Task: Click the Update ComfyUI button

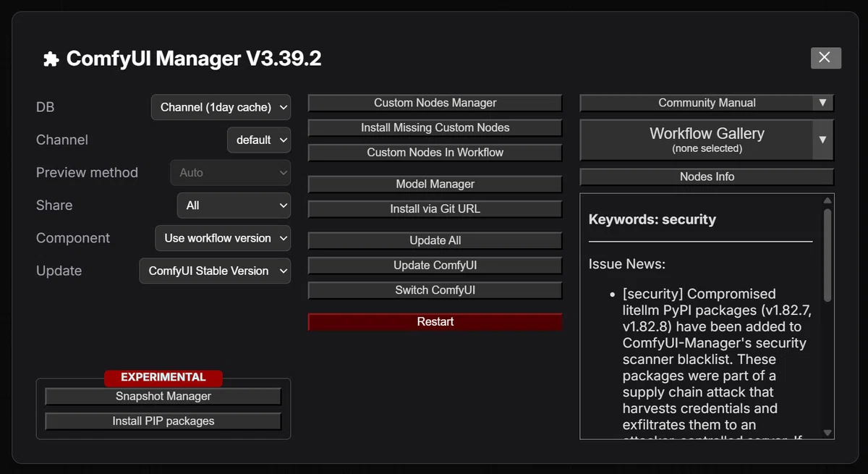Action: (x=435, y=265)
